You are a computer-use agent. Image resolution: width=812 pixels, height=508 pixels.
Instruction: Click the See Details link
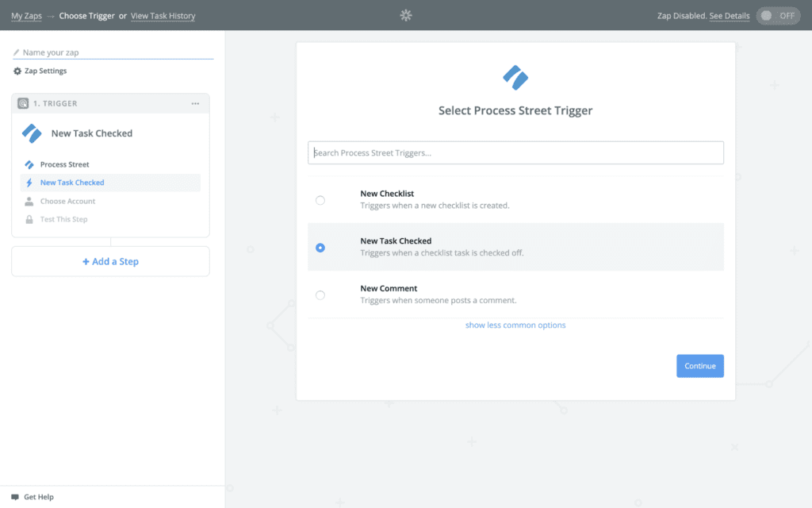pyautogui.click(x=730, y=16)
